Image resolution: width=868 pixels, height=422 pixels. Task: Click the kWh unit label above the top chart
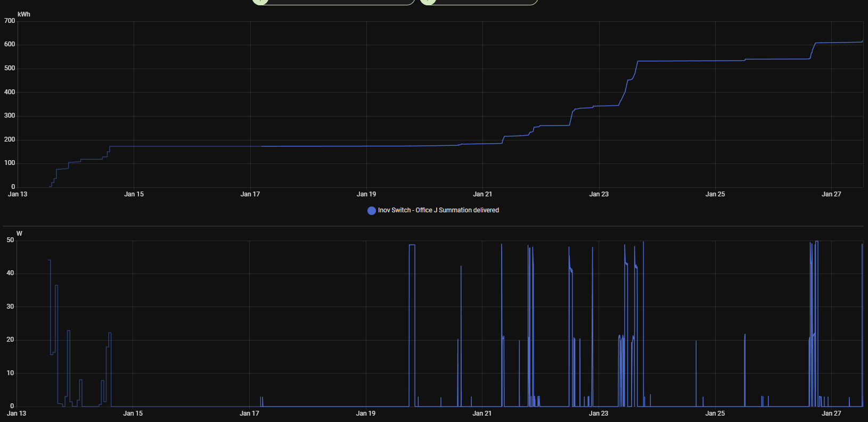[24, 14]
